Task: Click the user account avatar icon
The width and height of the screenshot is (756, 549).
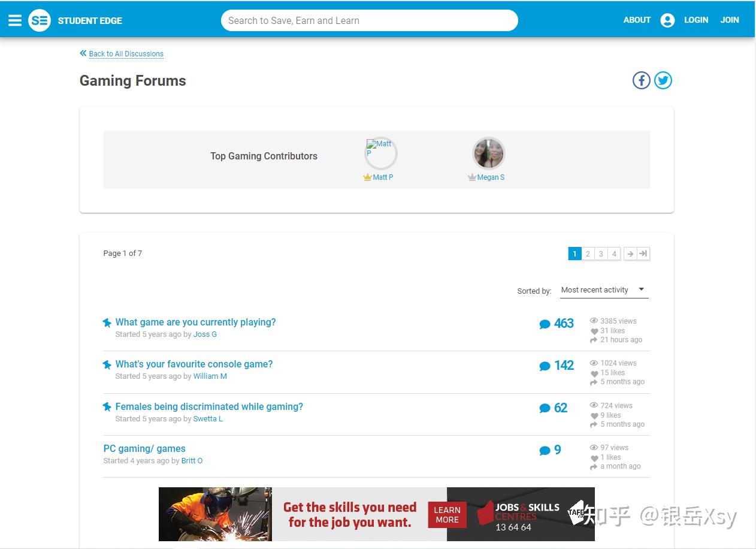Action: [x=667, y=20]
